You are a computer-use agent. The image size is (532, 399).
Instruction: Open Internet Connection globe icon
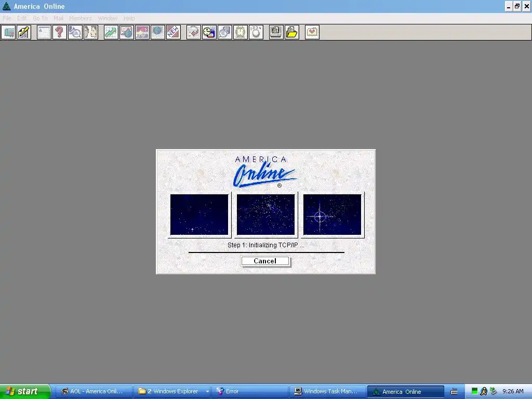[158, 32]
